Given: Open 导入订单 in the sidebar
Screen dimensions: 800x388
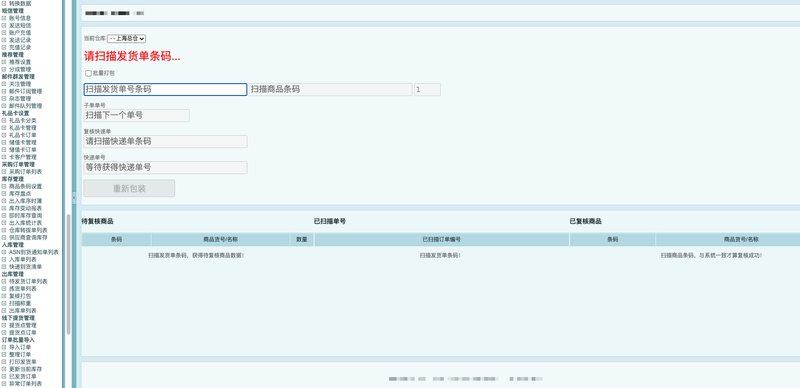Looking at the screenshot, I should [x=20, y=347].
